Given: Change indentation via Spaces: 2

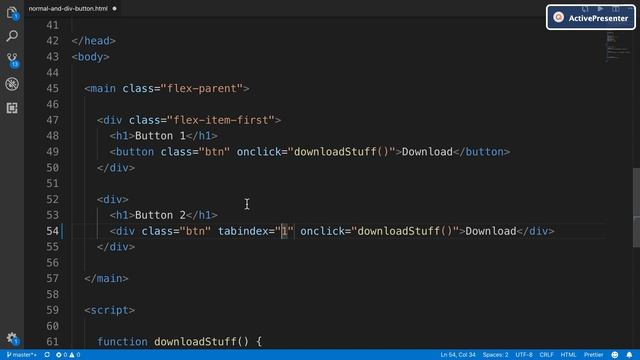Looking at the screenshot, I should click(x=495, y=355).
